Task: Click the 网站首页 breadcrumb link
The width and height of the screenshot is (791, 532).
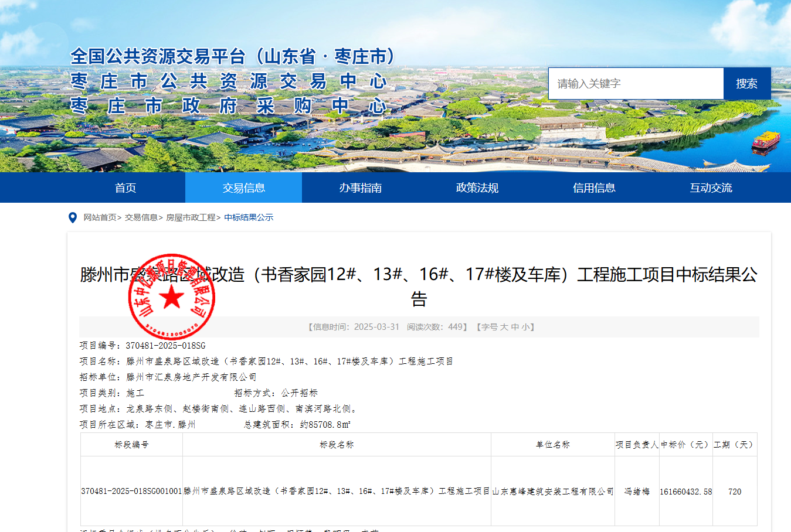Action: click(100, 217)
